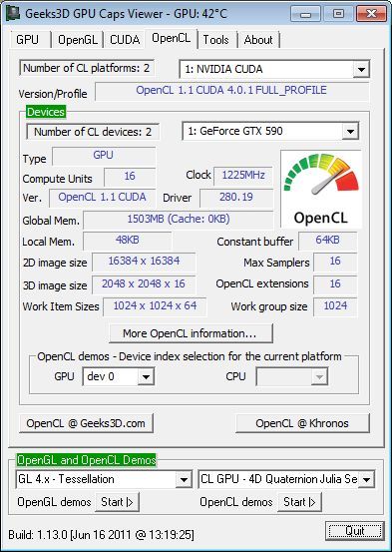Click the GPU Caps Viewer title bar icon
Screen dimensions: 392x552
pyautogui.click(x=13, y=13)
